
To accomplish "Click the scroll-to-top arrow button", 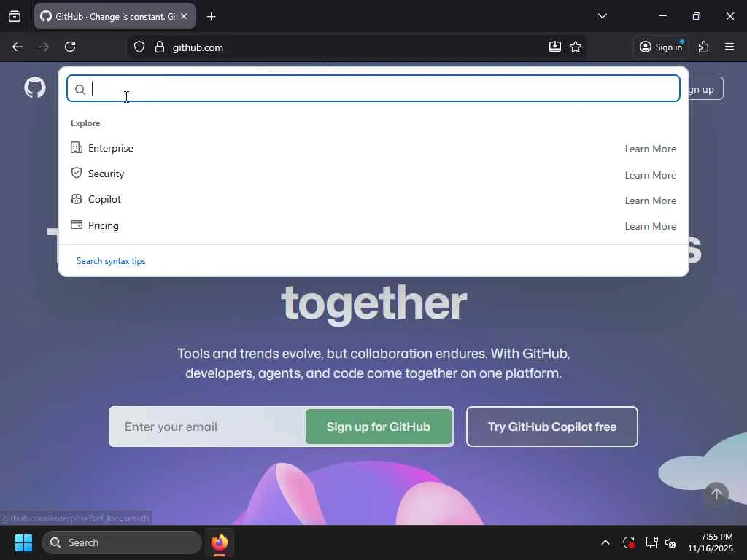I will (716, 494).
